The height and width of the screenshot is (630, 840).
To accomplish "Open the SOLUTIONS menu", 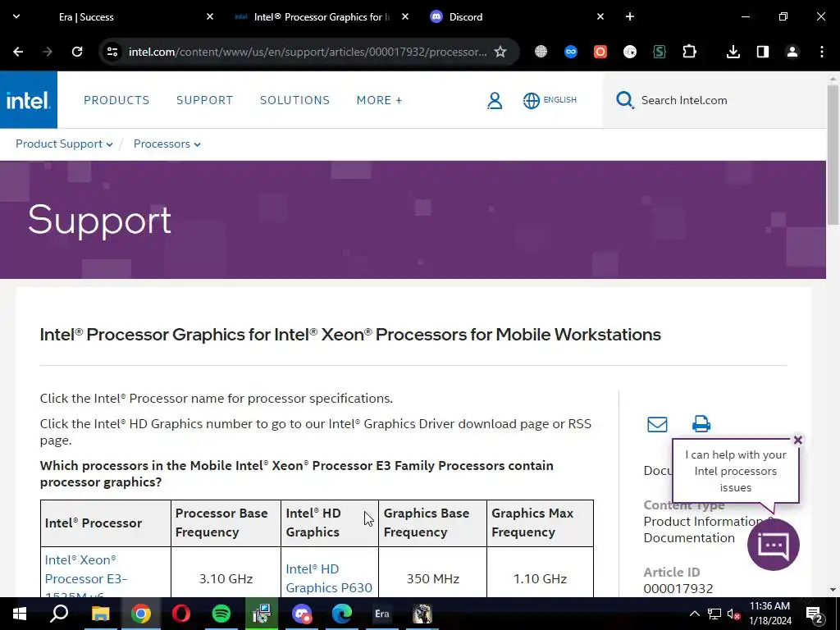I will coord(294,100).
